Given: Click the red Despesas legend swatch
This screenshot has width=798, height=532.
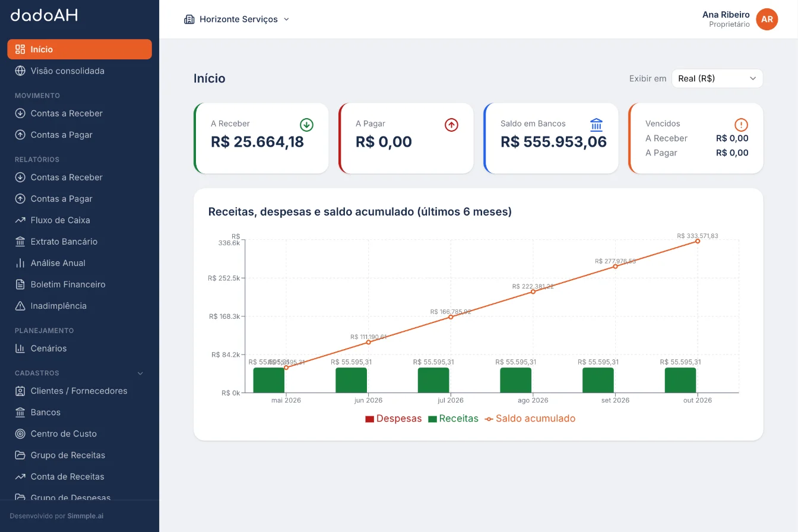Looking at the screenshot, I should tap(369, 419).
